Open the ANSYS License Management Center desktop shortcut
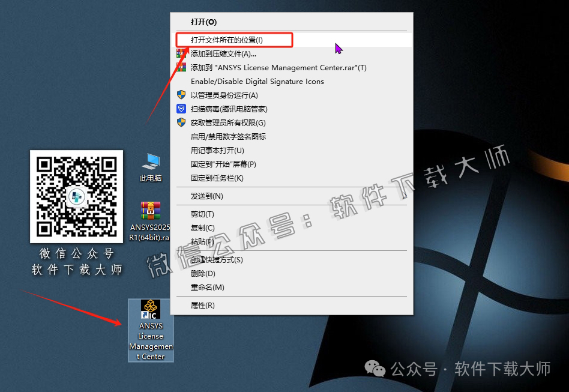The height and width of the screenshot is (392, 569). (150, 309)
